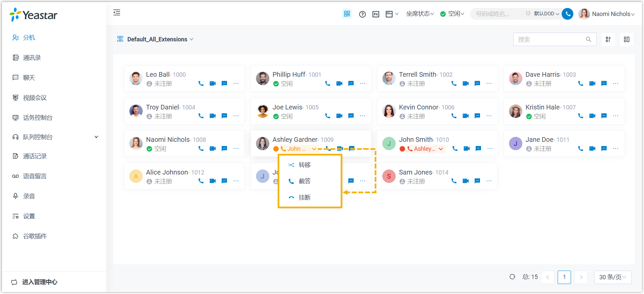
Task: Select 转移 from the call menu
Action: point(304,165)
